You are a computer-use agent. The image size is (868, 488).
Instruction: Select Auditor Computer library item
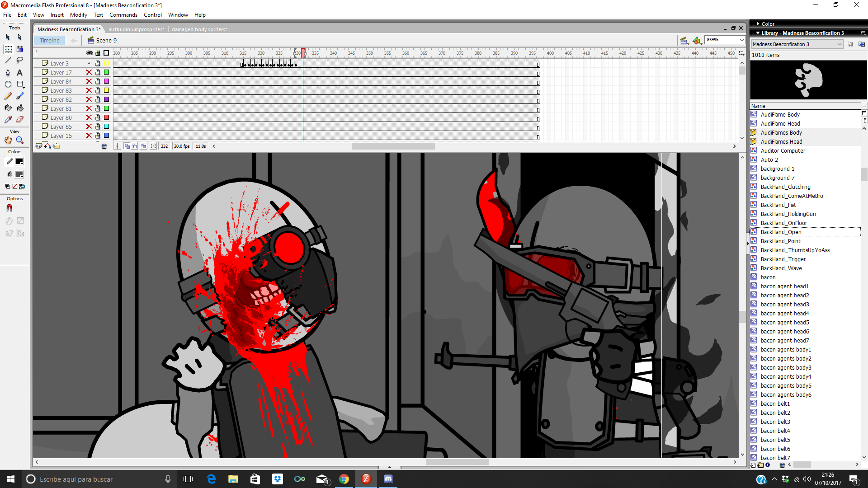pos(783,150)
